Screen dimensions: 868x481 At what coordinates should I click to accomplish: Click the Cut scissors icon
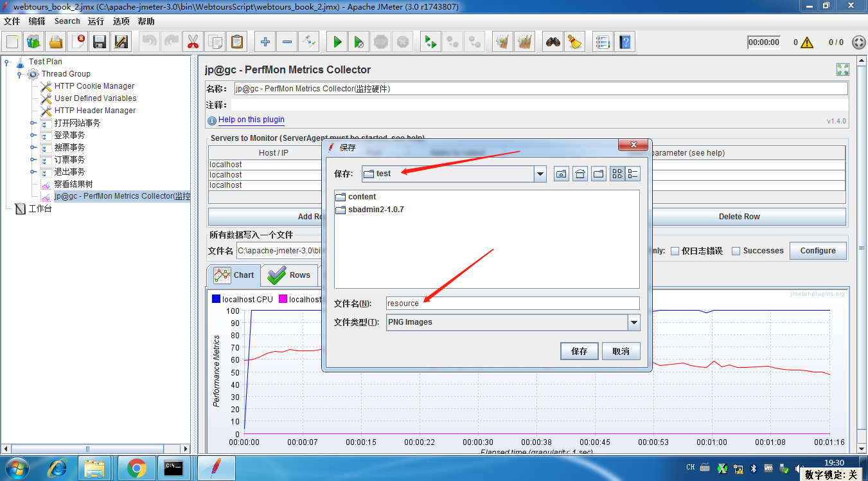192,42
